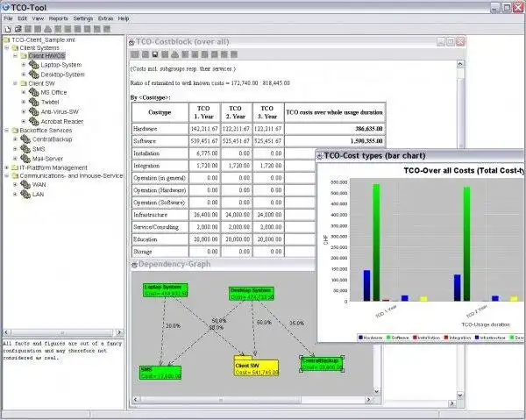The image size is (526, 420).
Task: Click the printer icon in TCO-Costblock toolbar
Action: (174, 54)
